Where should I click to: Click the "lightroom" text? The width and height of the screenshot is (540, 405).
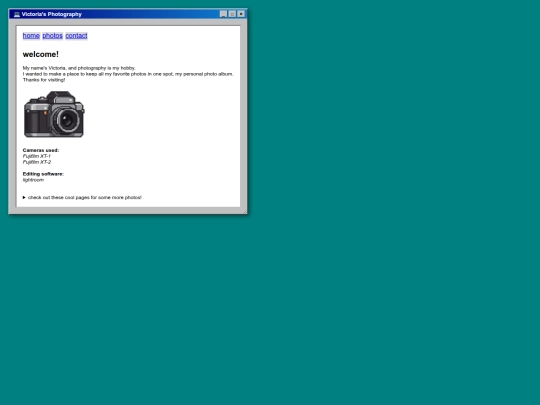tap(33, 180)
